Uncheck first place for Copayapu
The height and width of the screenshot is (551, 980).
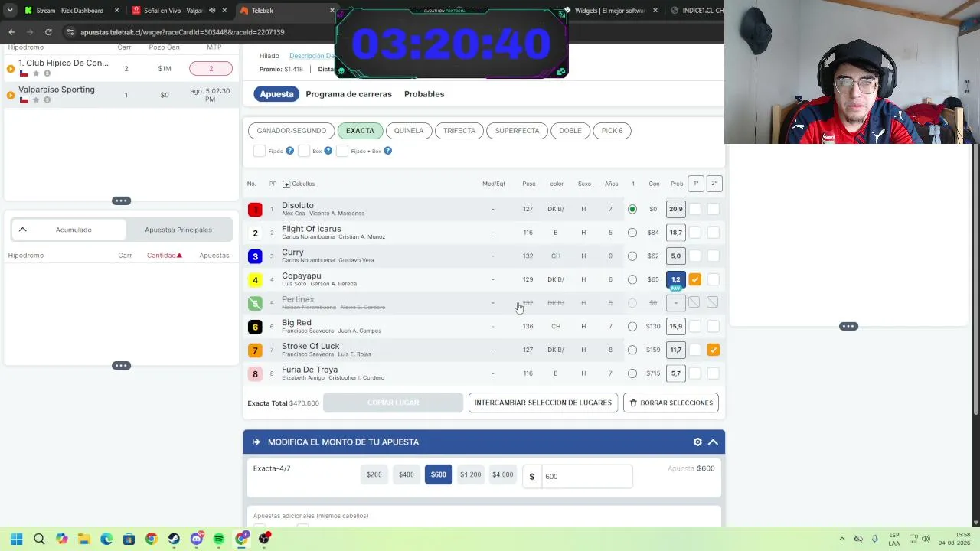click(695, 279)
